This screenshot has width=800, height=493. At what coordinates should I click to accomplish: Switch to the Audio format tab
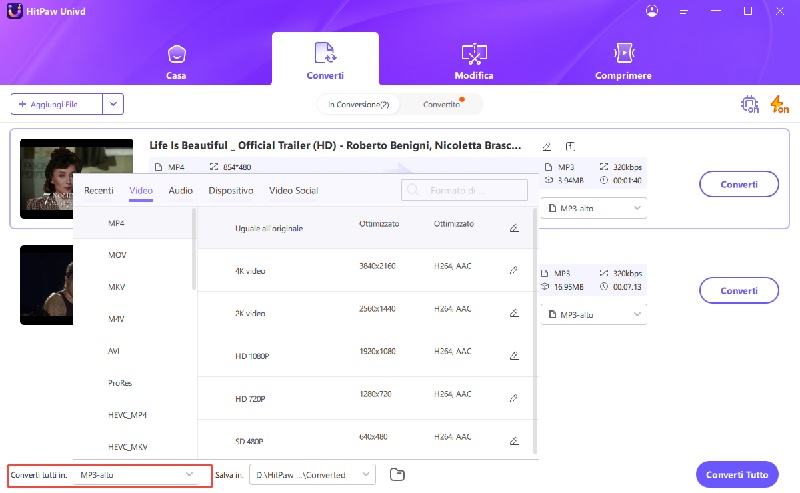(180, 190)
